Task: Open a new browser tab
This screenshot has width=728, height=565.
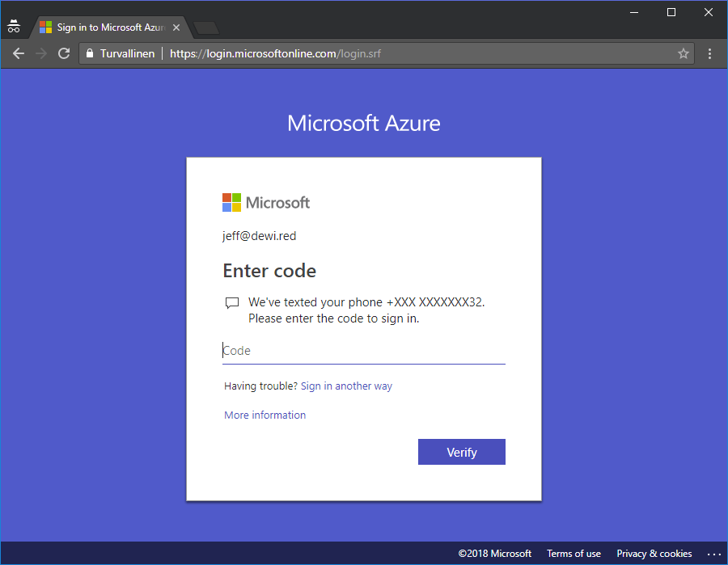Action: pyautogui.click(x=207, y=28)
